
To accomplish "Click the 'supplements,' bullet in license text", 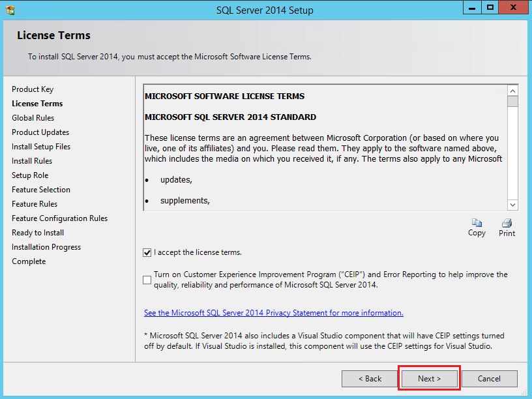I will pos(185,201).
